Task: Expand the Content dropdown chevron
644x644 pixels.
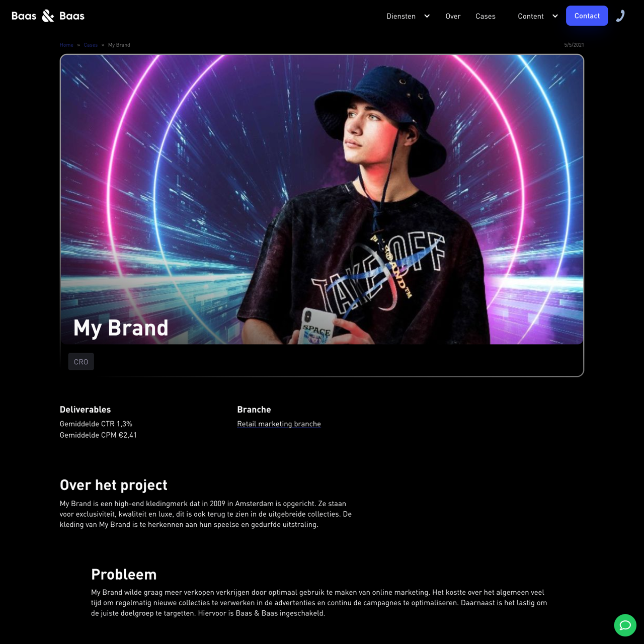Action: point(555,16)
